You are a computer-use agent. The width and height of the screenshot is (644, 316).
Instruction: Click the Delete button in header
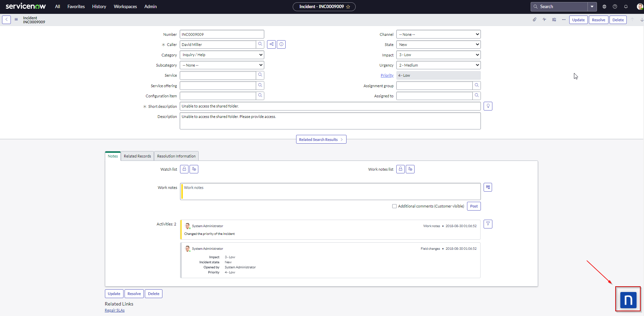coord(618,20)
